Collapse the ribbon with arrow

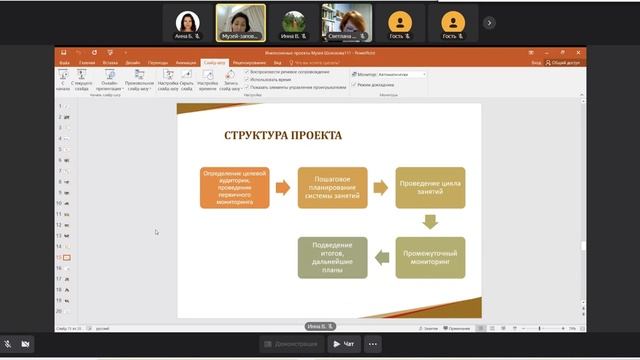tap(582, 95)
